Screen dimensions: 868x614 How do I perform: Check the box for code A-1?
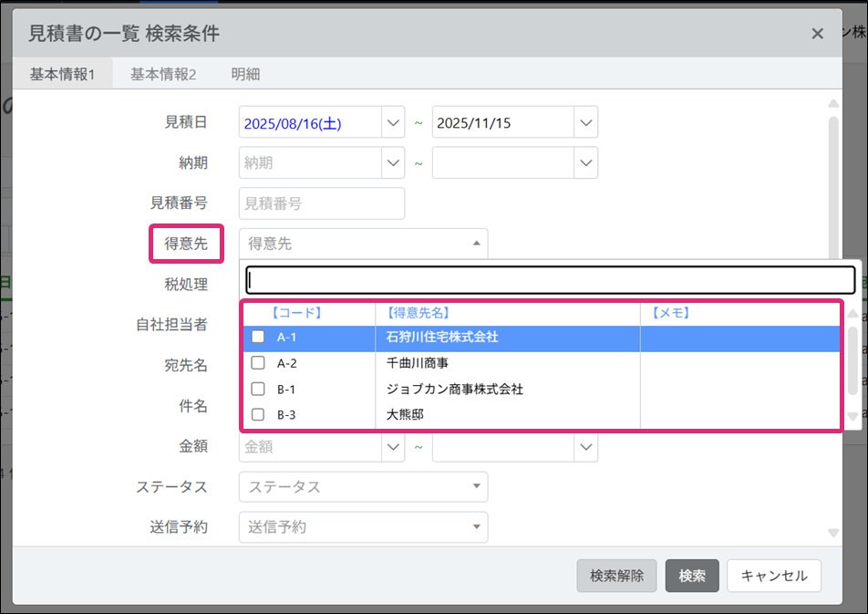point(258,337)
